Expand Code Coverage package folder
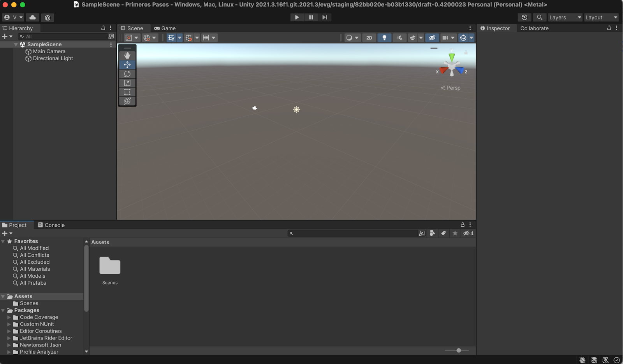 pyautogui.click(x=9, y=317)
